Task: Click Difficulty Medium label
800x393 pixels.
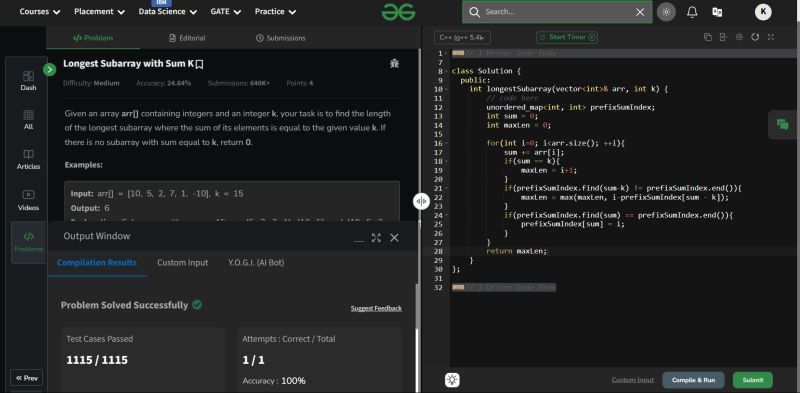Action: (91, 83)
